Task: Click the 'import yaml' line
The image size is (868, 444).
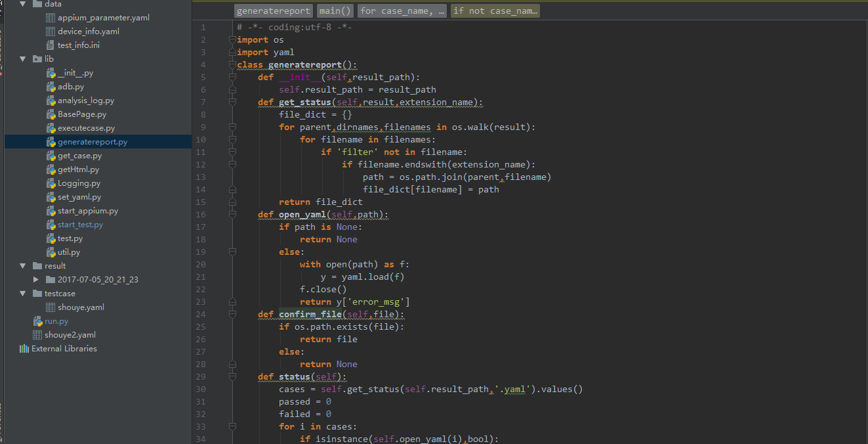Action: [x=266, y=53]
